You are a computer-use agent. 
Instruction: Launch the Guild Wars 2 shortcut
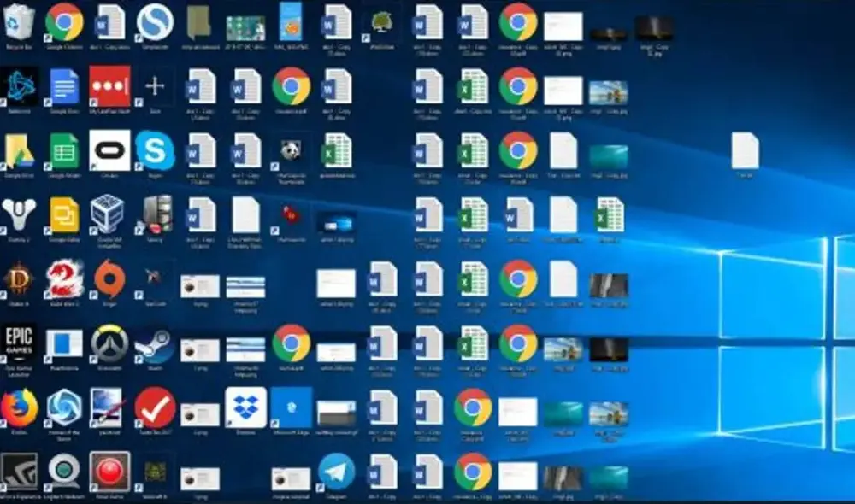tap(64, 279)
